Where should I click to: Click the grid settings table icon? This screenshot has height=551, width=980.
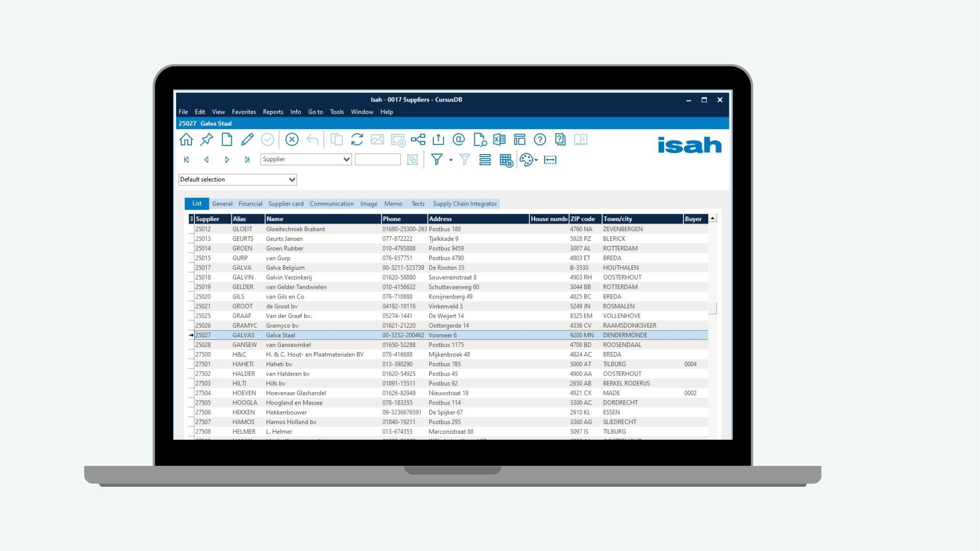pos(506,160)
